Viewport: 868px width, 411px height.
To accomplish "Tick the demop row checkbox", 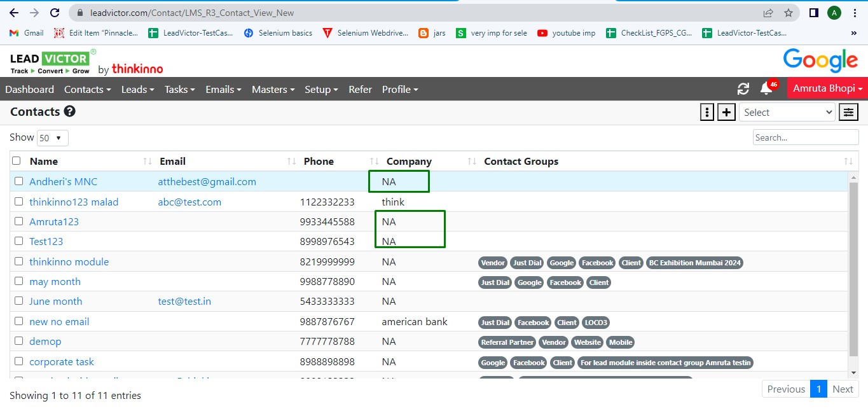I will coord(18,341).
